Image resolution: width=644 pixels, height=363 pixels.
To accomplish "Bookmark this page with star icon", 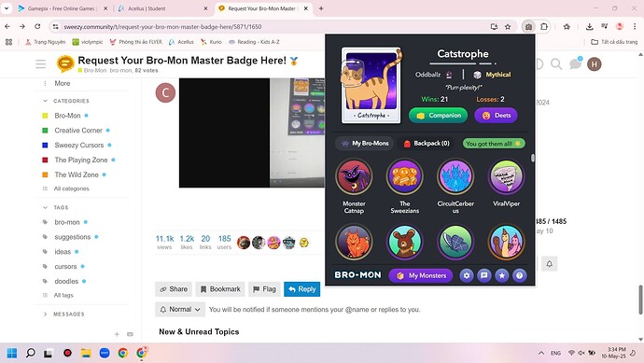I will (x=508, y=27).
